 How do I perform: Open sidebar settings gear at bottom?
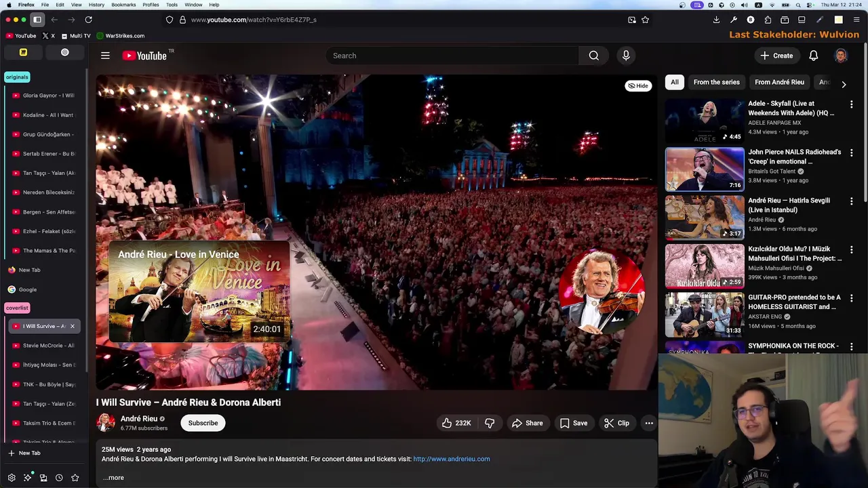pos(12,478)
